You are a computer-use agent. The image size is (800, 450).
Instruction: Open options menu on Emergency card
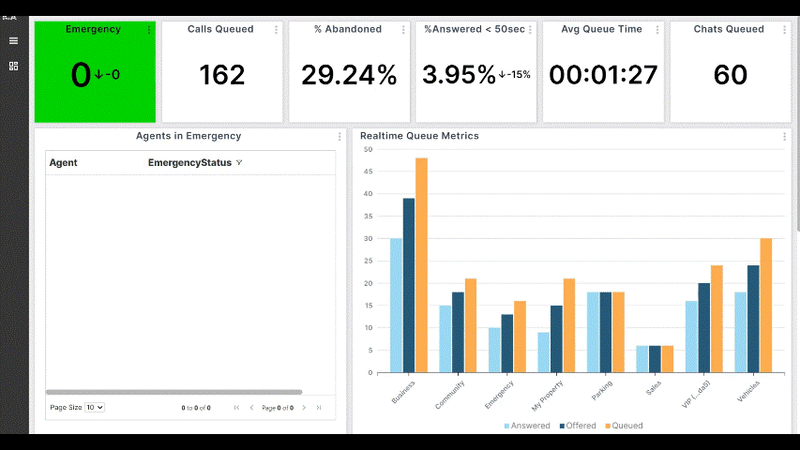point(149,30)
